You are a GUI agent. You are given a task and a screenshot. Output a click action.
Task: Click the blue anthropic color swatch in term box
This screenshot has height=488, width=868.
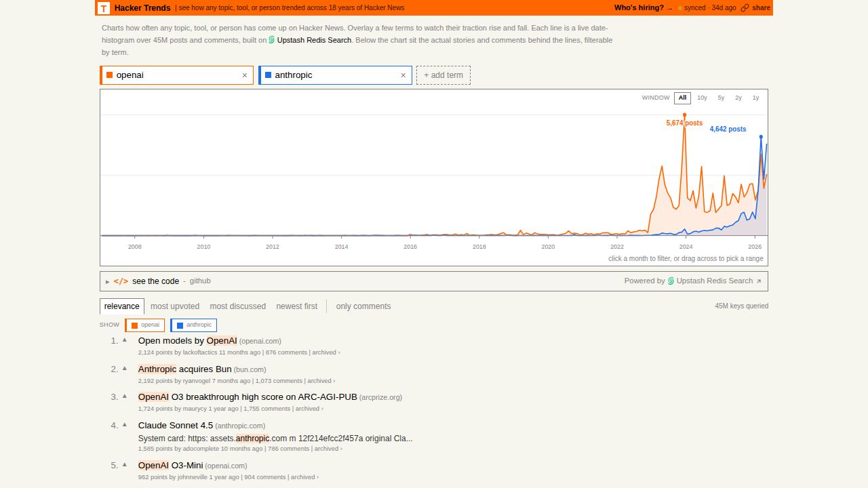269,75
